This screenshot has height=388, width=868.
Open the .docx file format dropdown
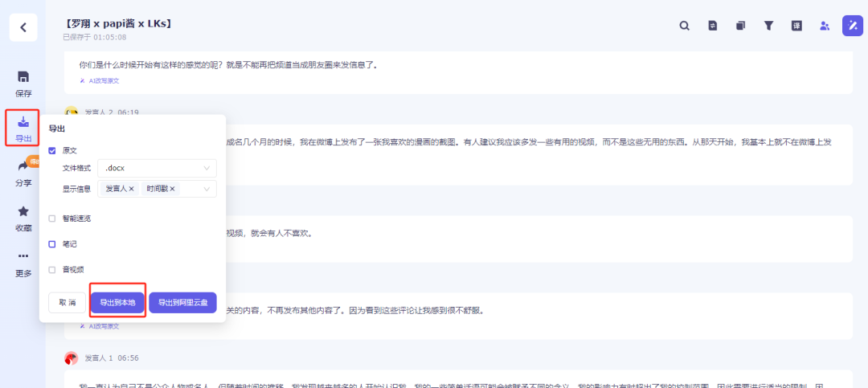tap(158, 168)
